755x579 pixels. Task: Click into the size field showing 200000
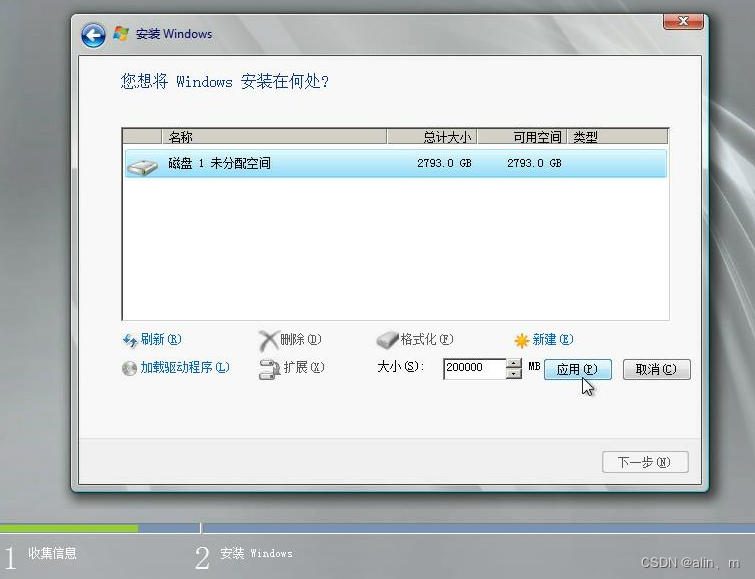(474, 368)
